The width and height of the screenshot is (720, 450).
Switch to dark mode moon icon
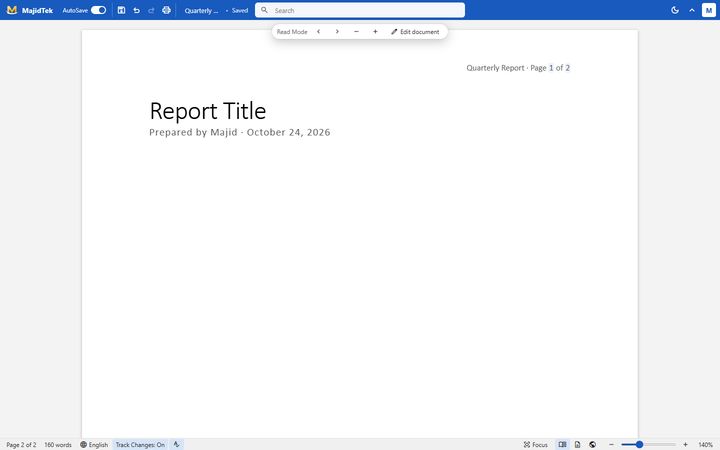pos(675,10)
